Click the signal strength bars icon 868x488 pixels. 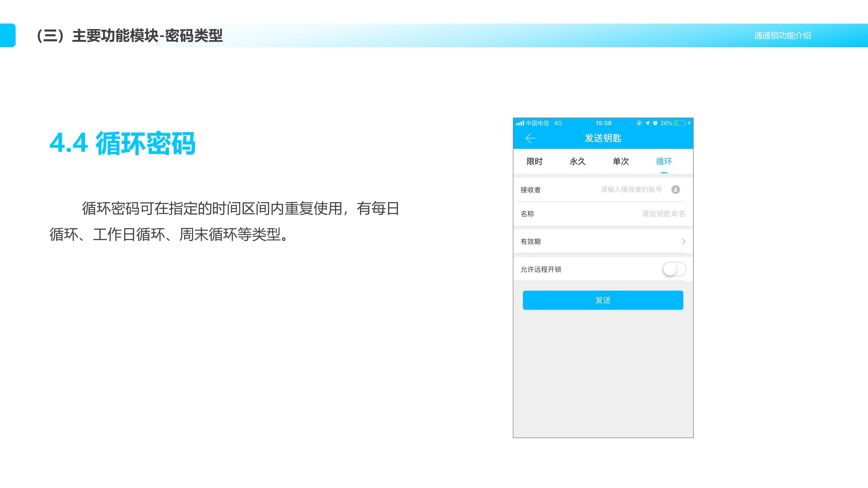[520, 123]
